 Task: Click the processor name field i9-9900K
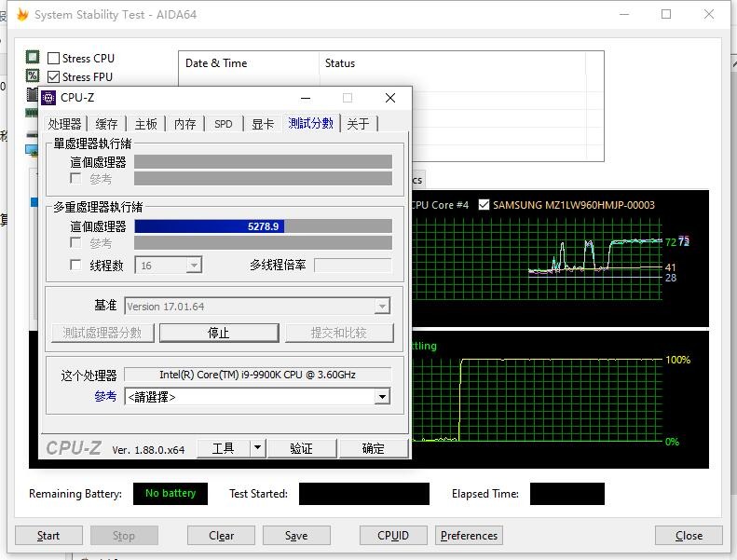[257, 375]
